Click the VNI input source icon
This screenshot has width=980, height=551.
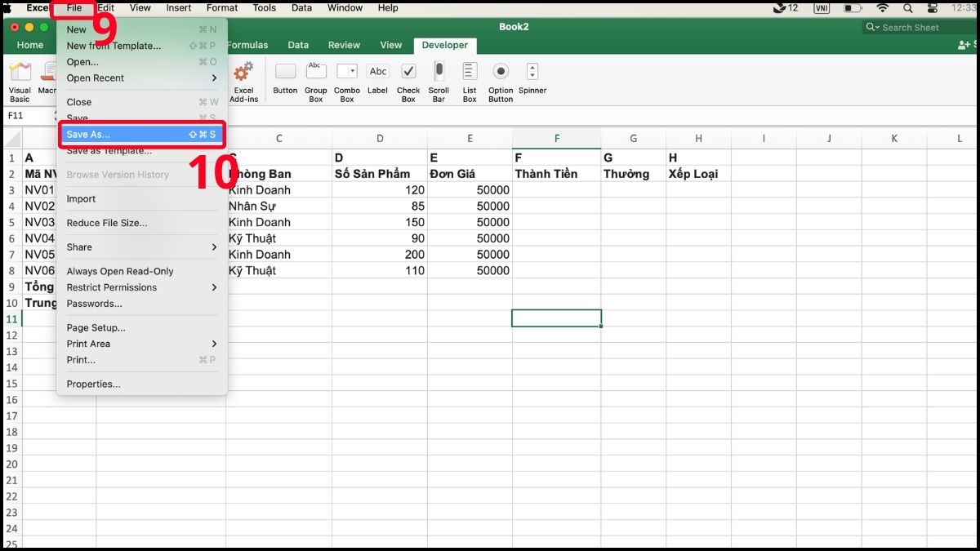(821, 8)
